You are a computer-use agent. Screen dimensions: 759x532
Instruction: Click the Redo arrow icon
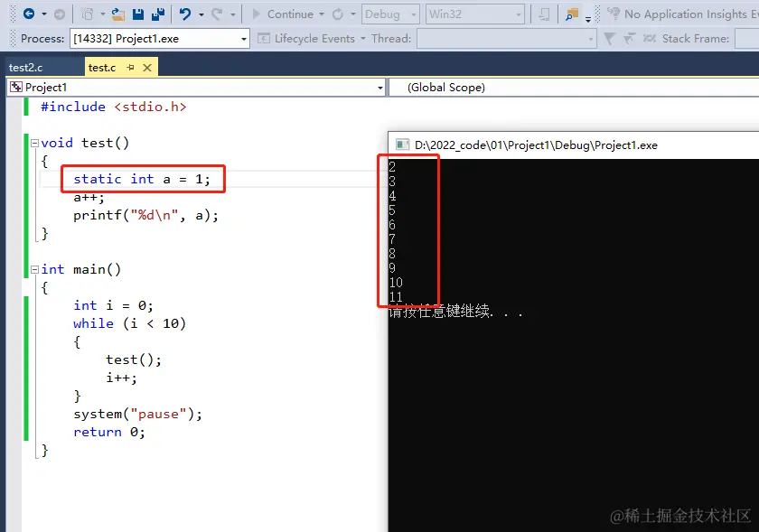click(x=217, y=14)
